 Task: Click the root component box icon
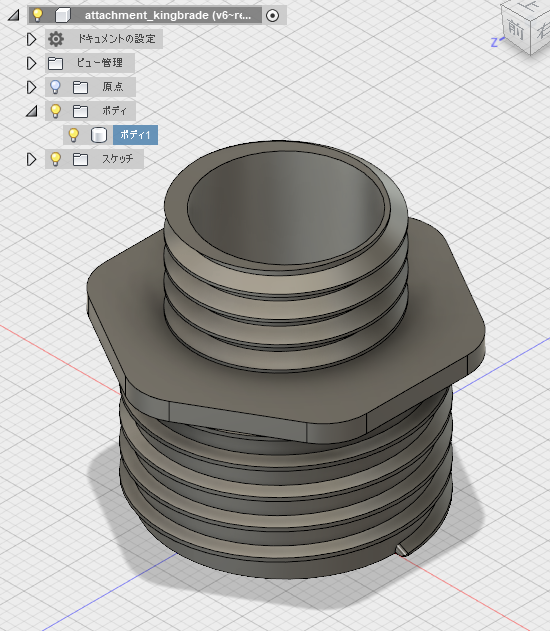[62, 15]
